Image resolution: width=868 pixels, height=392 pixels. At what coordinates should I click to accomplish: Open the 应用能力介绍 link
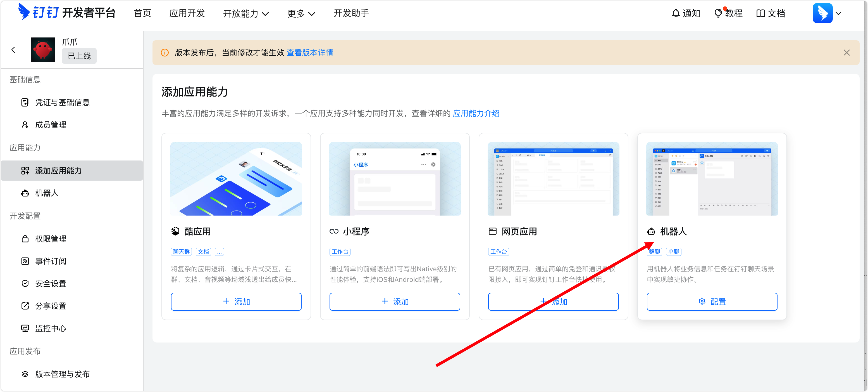(476, 113)
